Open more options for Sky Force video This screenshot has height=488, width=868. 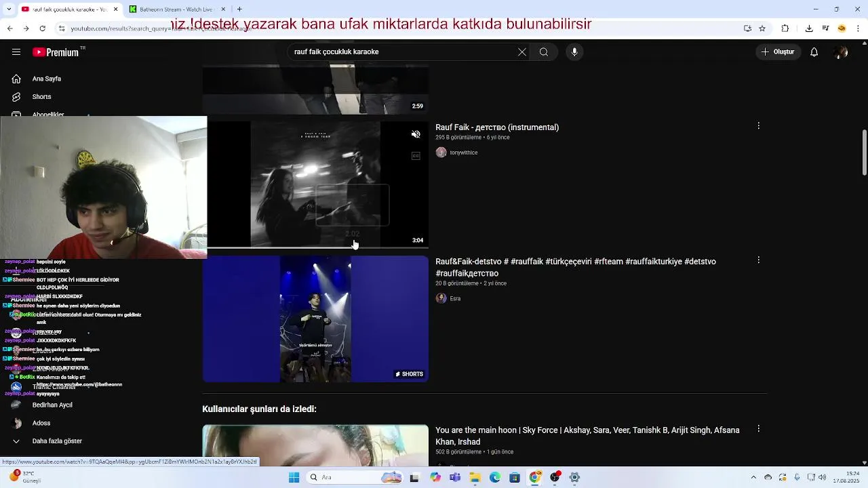click(759, 429)
